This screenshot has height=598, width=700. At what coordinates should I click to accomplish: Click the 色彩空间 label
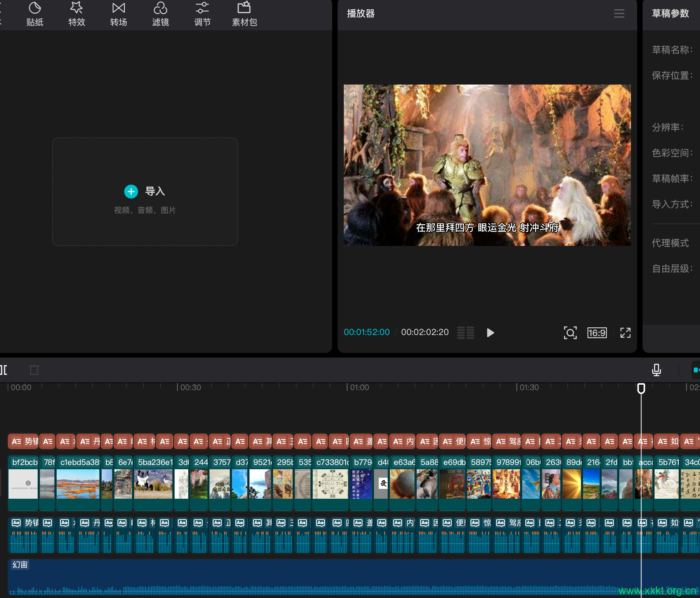click(x=672, y=153)
